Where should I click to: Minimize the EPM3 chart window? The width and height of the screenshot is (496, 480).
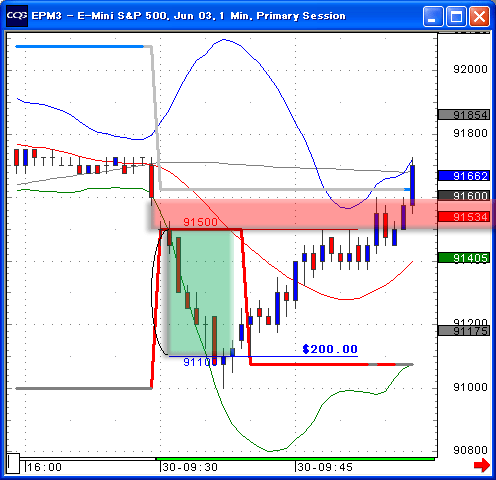tap(433, 16)
